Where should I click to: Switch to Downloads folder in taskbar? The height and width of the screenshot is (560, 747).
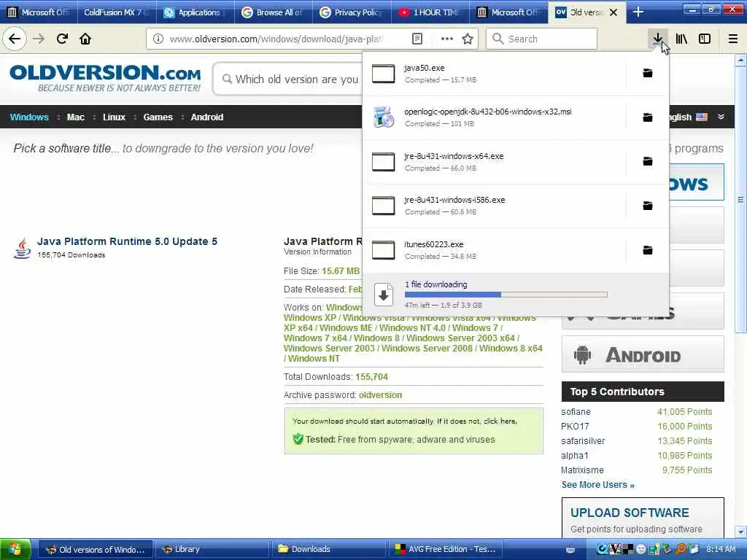330,550
